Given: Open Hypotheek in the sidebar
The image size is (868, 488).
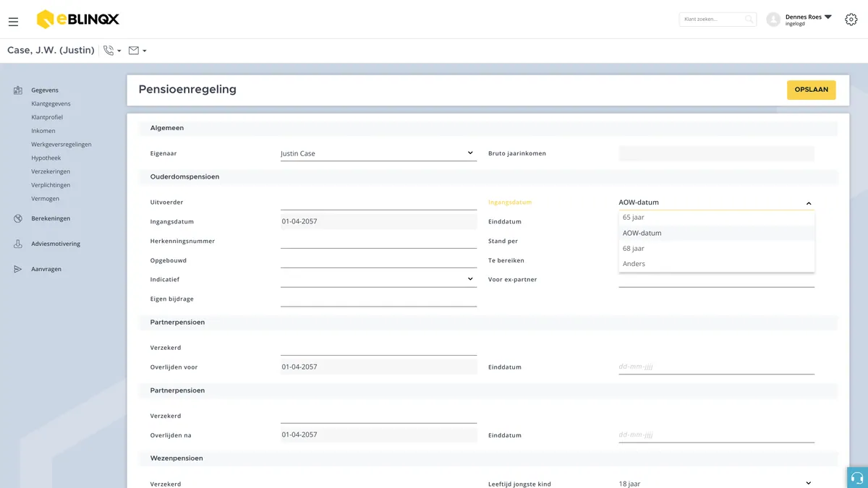Looking at the screenshot, I should click(x=46, y=158).
